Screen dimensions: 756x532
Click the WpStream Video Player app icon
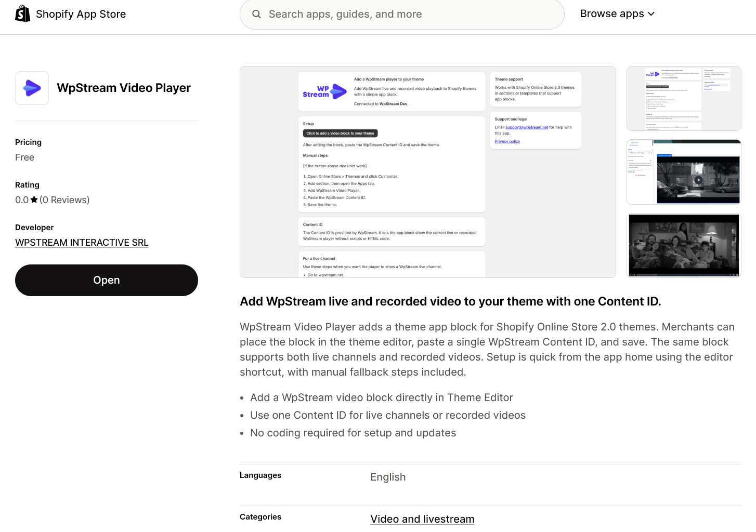32,88
